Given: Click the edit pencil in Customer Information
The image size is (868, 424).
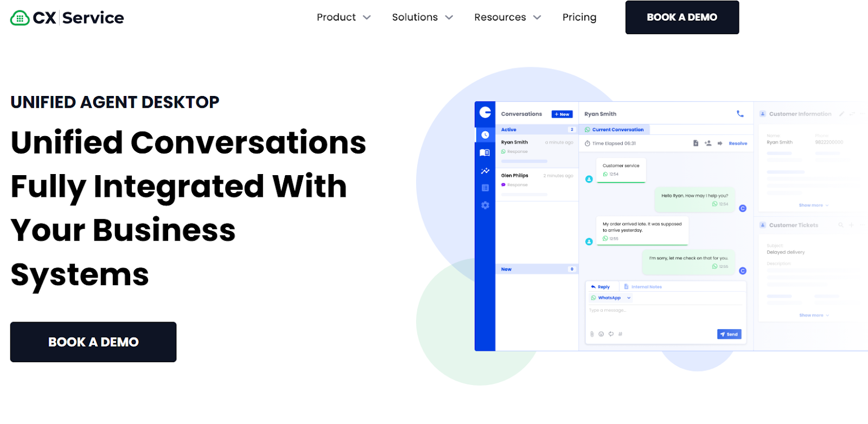Looking at the screenshot, I should 841,114.
